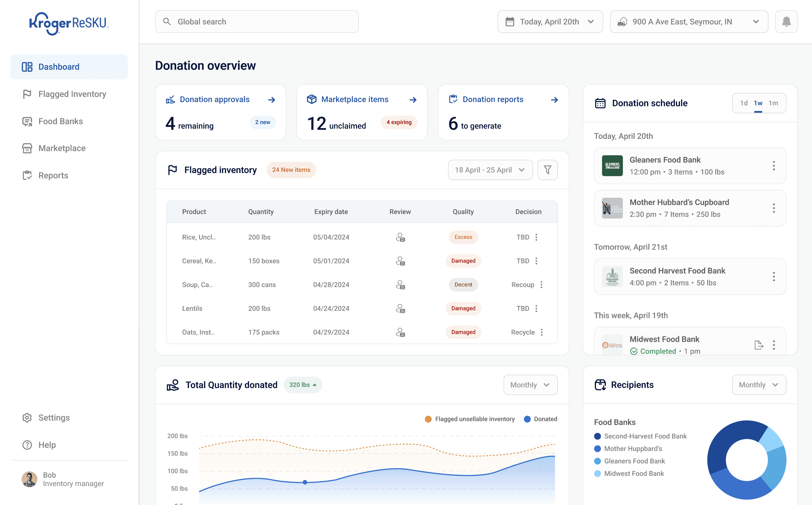Click the Global search field
The height and width of the screenshot is (505, 812).
point(257,22)
